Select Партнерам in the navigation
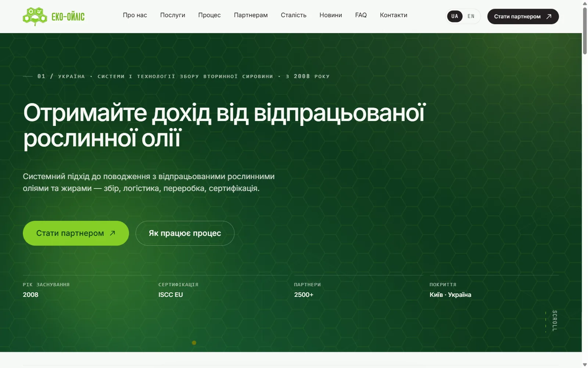 click(251, 15)
